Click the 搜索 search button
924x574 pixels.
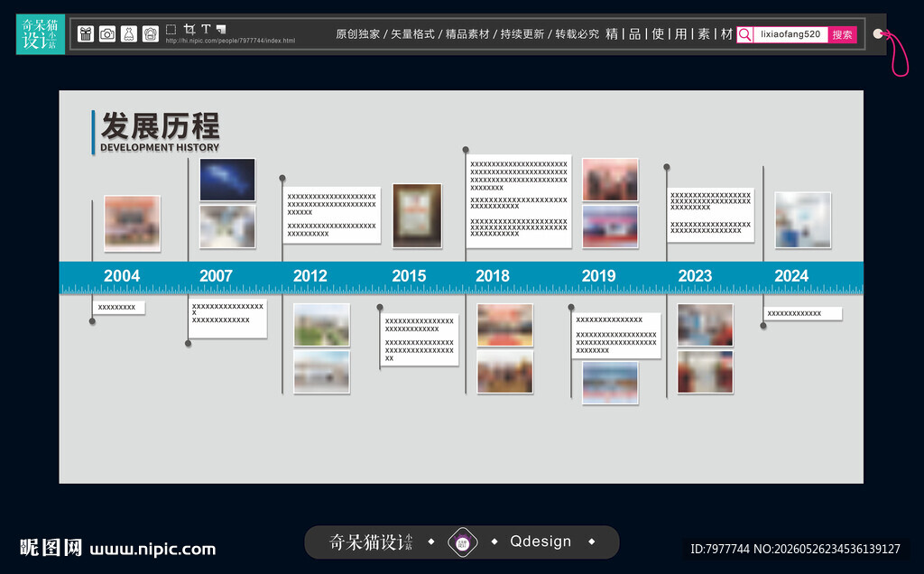[x=842, y=34]
